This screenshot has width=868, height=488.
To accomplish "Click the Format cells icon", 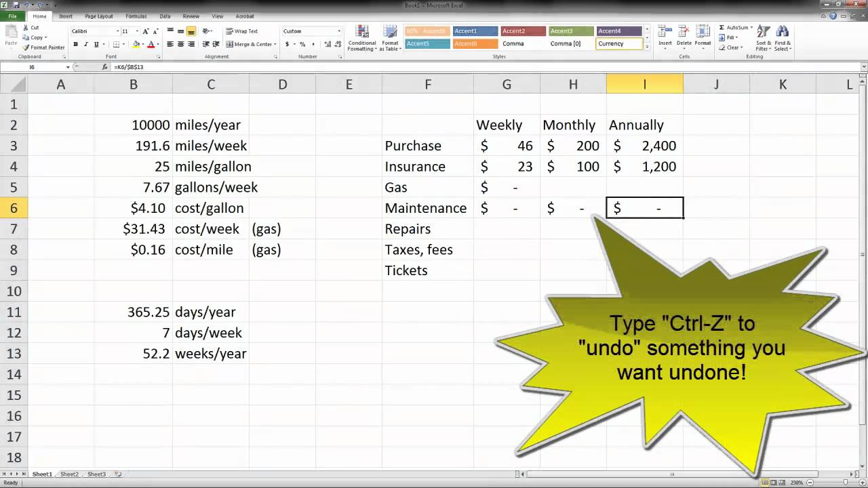I will (x=703, y=37).
